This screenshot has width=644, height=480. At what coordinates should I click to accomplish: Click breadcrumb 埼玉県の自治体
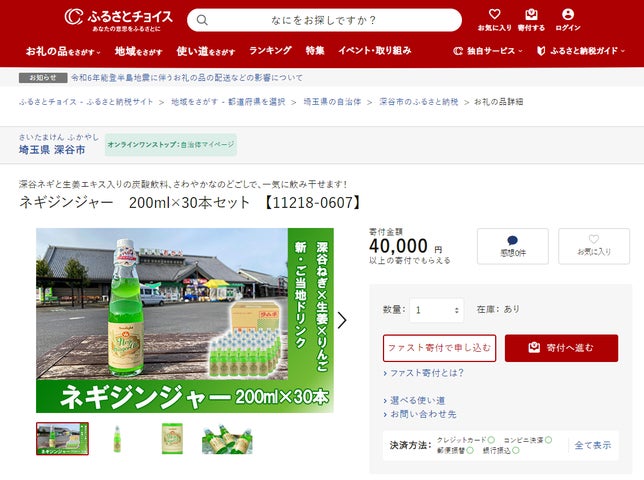[332, 102]
